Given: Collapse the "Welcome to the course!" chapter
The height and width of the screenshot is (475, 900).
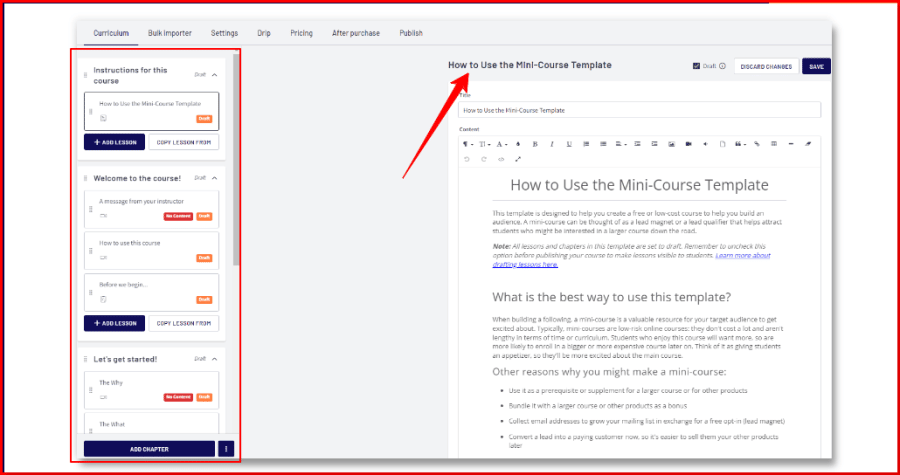Looking at the screenshot, I should tap(214, 178).
